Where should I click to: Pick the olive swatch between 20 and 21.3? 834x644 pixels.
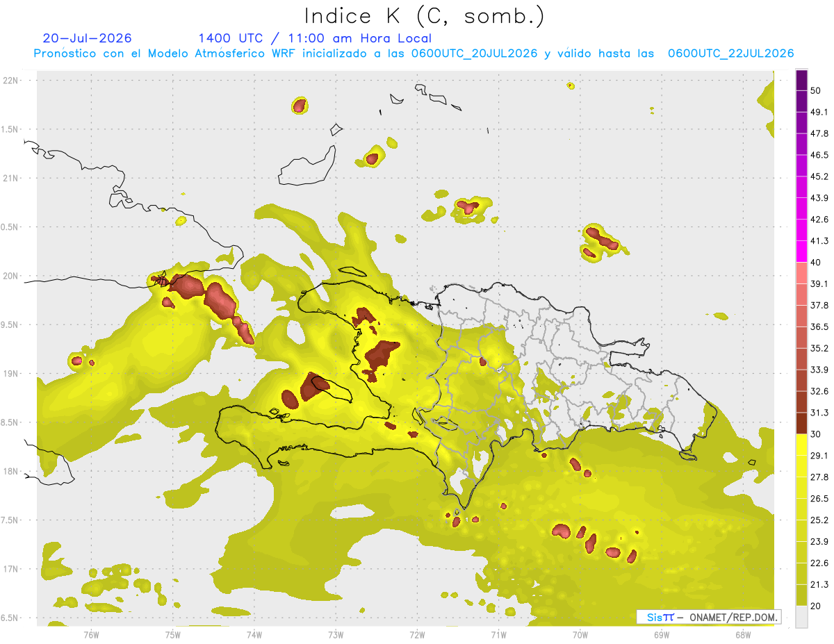point(801,595)
